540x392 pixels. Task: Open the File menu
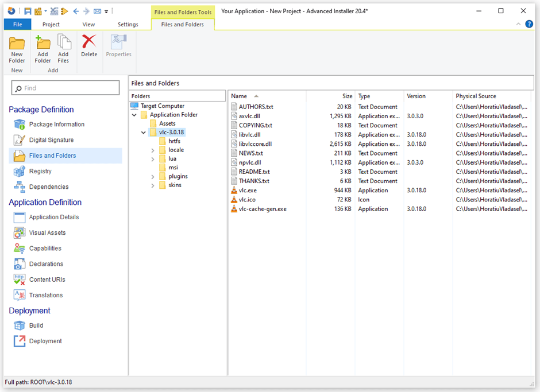[18, 25]
